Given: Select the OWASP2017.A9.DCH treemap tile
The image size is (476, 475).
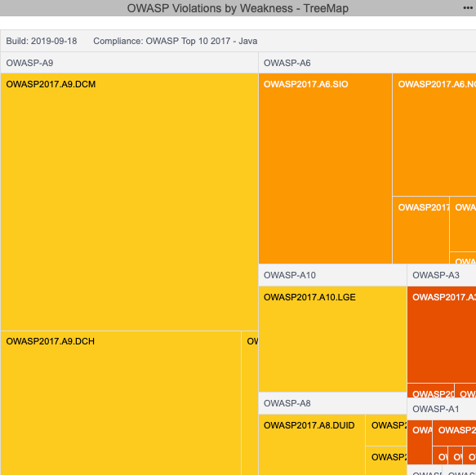Looking at the screenshot, I should tap(121, 403).
